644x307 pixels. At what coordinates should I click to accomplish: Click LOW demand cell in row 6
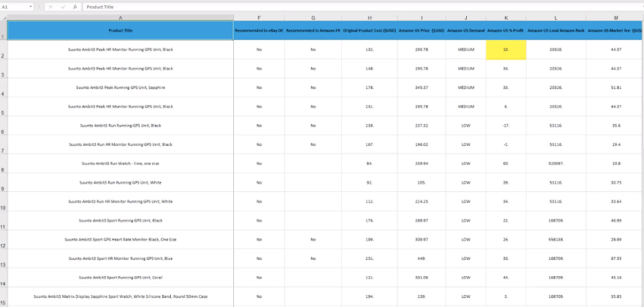466,126
